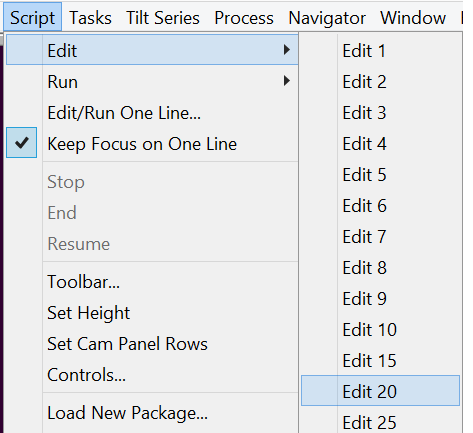
Task: Choose Set Height option
Action: click(x=152, y=313)
